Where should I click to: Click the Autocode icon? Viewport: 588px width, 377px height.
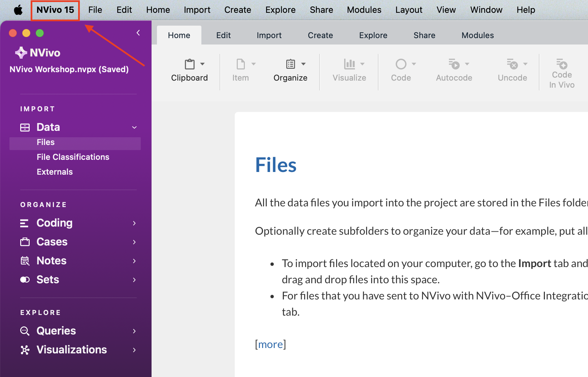click(454, 64)
